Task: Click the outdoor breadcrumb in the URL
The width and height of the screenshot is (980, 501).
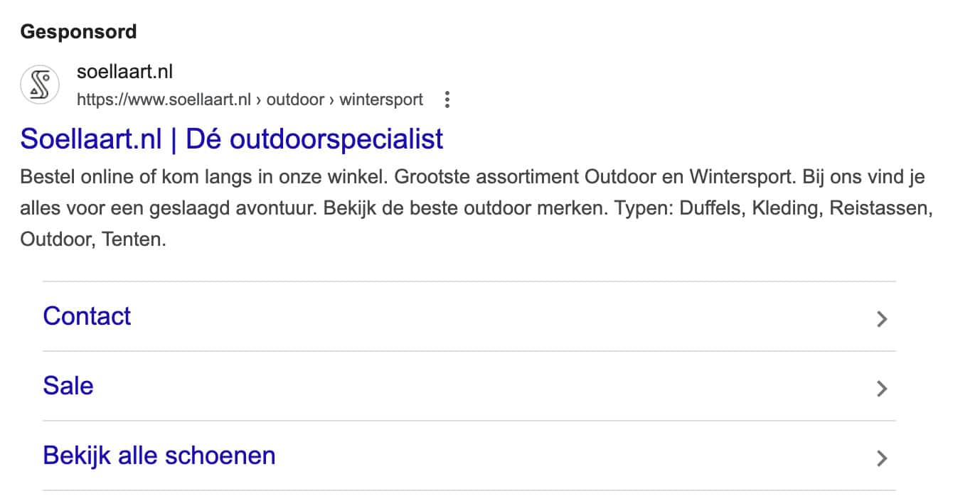Action: coord(295,99)
